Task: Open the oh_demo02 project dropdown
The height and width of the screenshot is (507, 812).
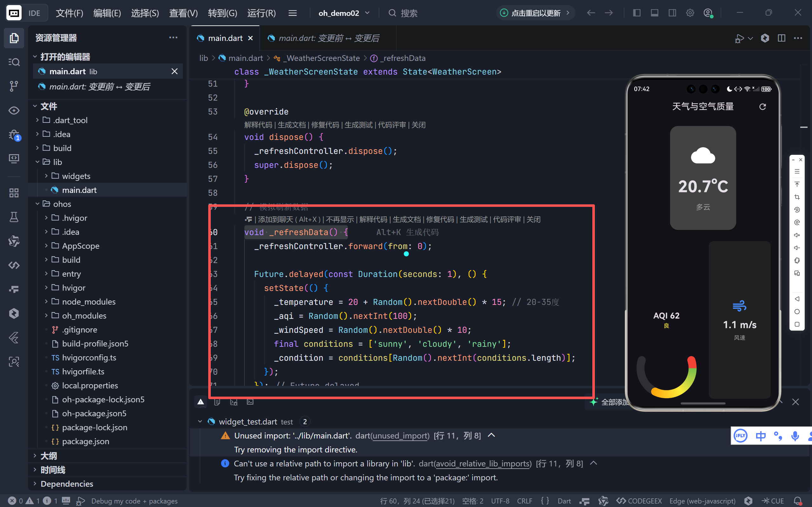Action: (344, 13)
